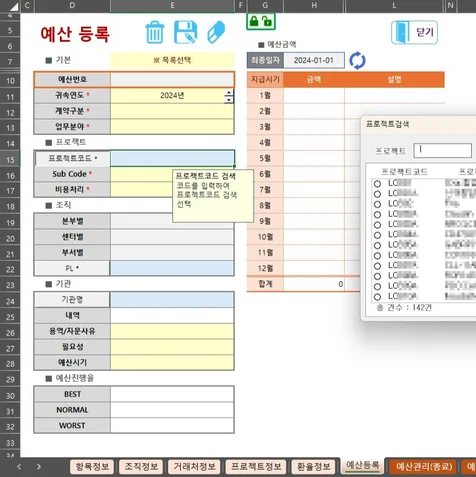Open the 프로젝트정보 sheet tab
Screen dimensions: 476x477
click(x=256, y=466)
